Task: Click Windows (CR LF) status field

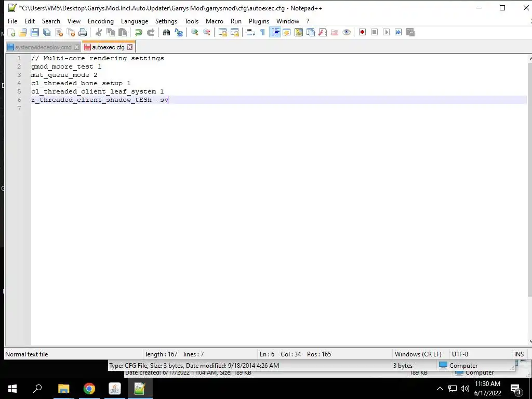Action: click(x=418, y=354)
